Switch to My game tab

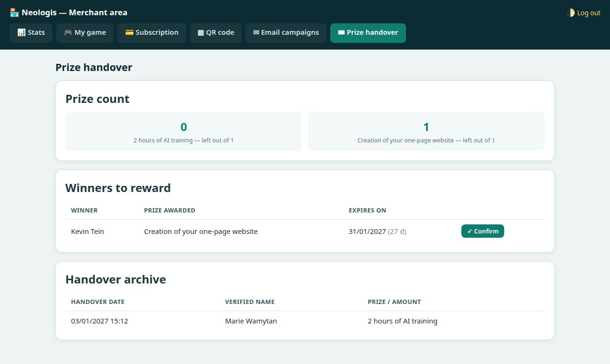click(85, 33)
